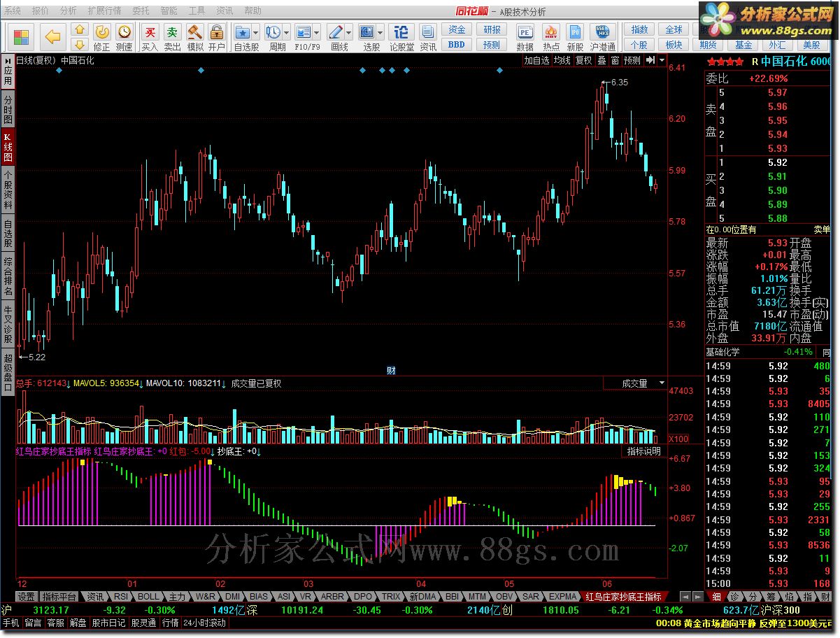Click the 研报 research report button
The image size is (840, 638).
click(492, 30)
